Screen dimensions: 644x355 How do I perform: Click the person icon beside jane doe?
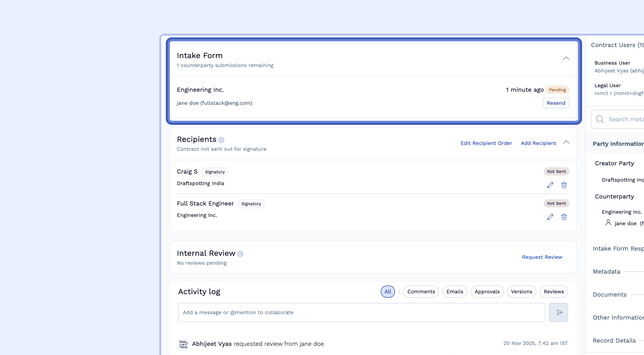pos(608,223)
